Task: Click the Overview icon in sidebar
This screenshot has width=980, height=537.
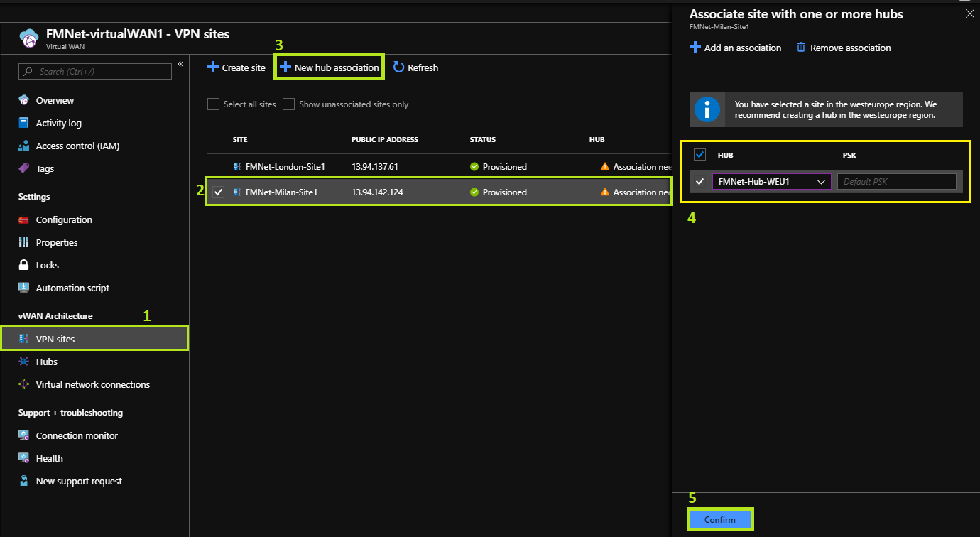Action: pyautogui.click(x=24, y=100)
